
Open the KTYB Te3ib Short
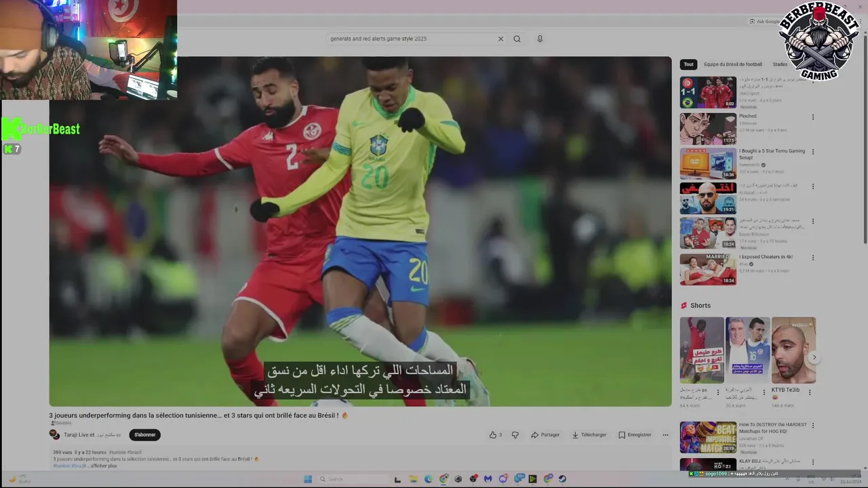(x=793, y=350)
